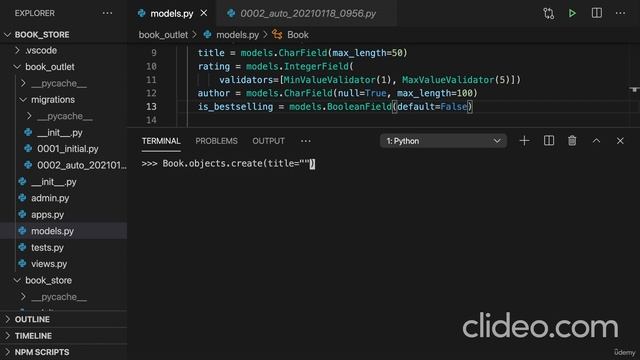Open Explorer panel ellipsis options
This screenshot has width=640, height=360.
[107, 13]
